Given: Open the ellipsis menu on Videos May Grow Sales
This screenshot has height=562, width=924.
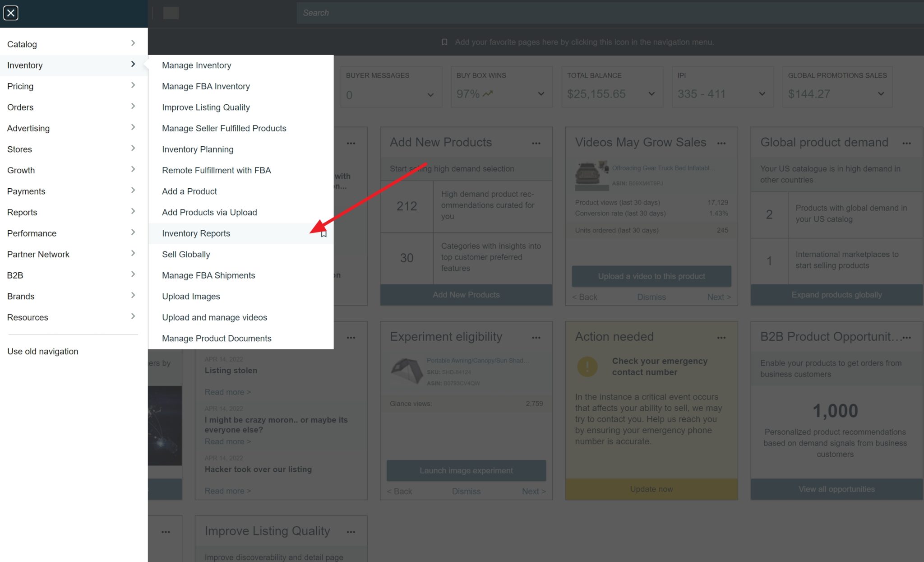Looking at the screenshot, I should (721, 143).
